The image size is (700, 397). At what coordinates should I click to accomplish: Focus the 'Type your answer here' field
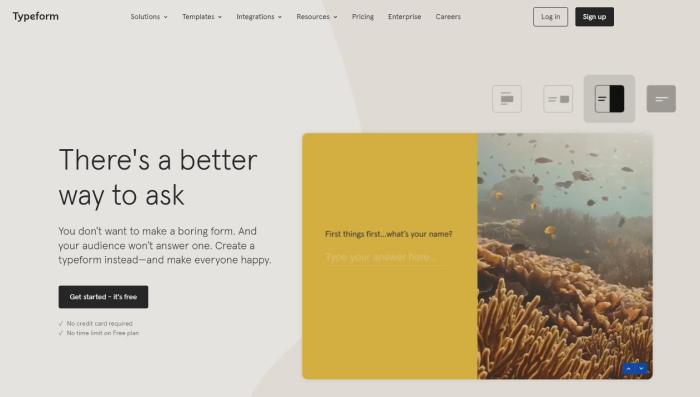385,258
